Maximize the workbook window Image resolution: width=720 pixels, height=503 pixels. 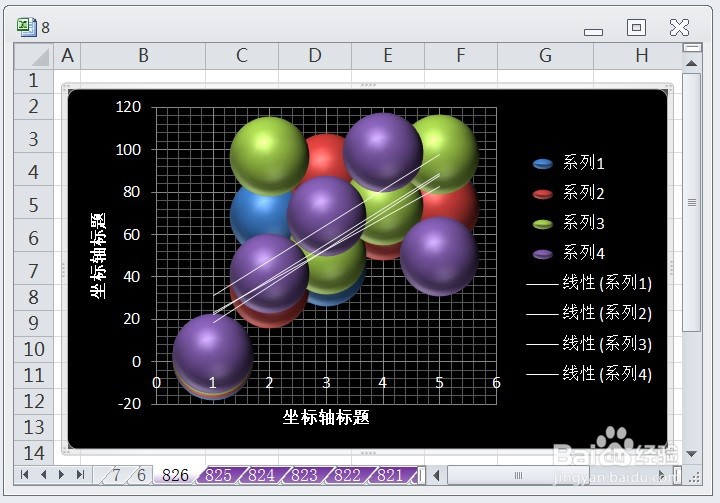point(636,27)
